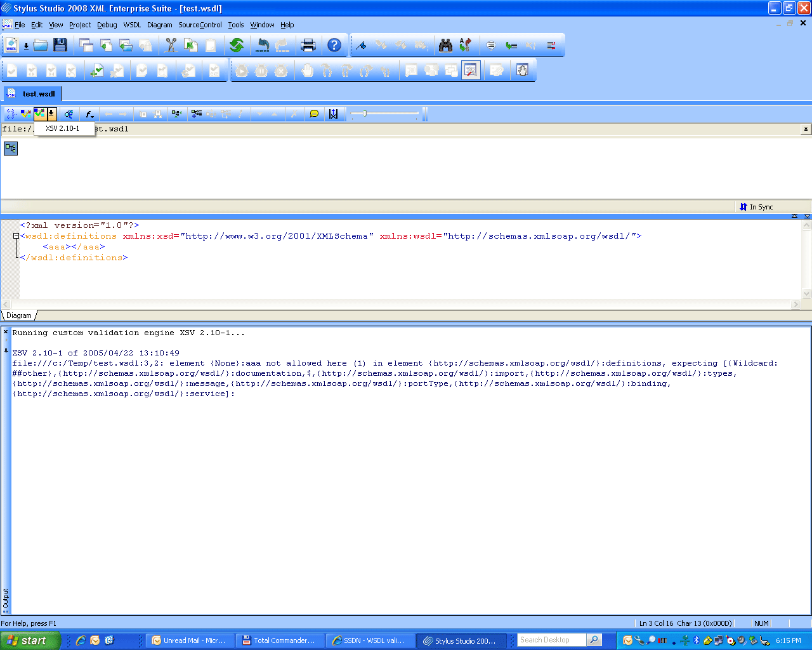Select XSV 2.10-1 from the popup menu

(x=63, y=128)
